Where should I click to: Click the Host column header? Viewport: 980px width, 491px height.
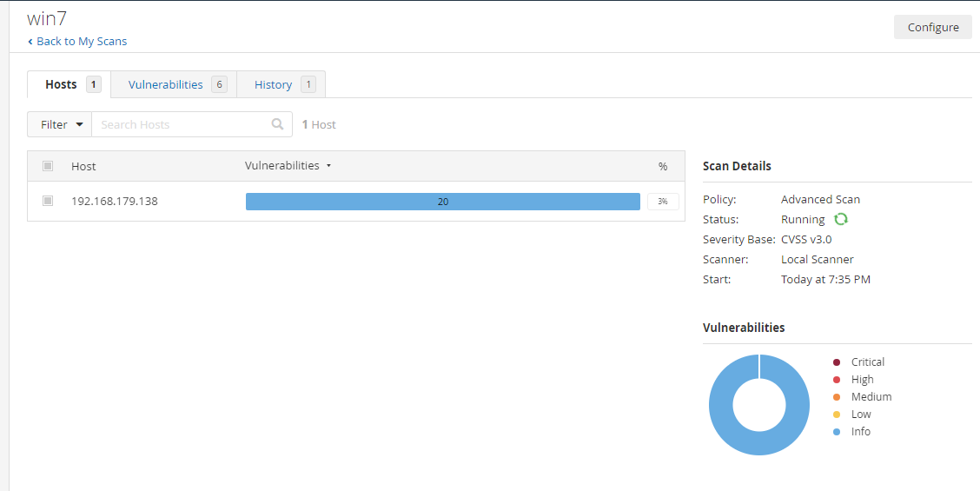[x=83, y=166]
